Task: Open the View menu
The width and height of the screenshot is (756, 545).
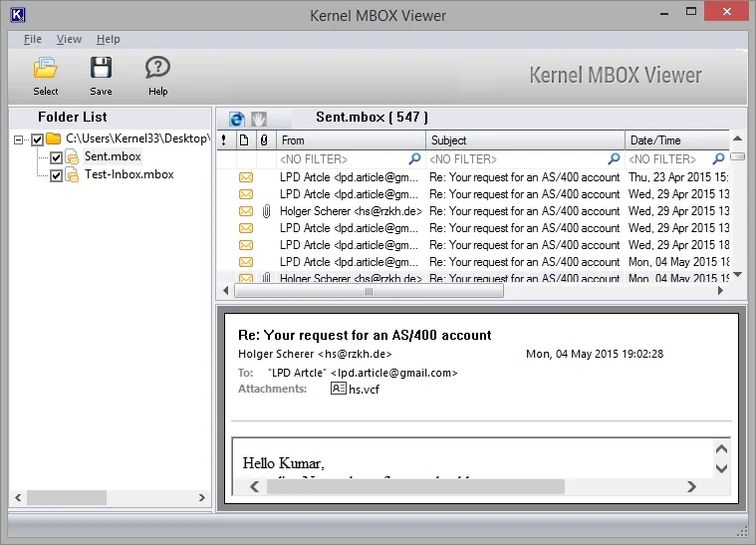Action: (69, 39)
